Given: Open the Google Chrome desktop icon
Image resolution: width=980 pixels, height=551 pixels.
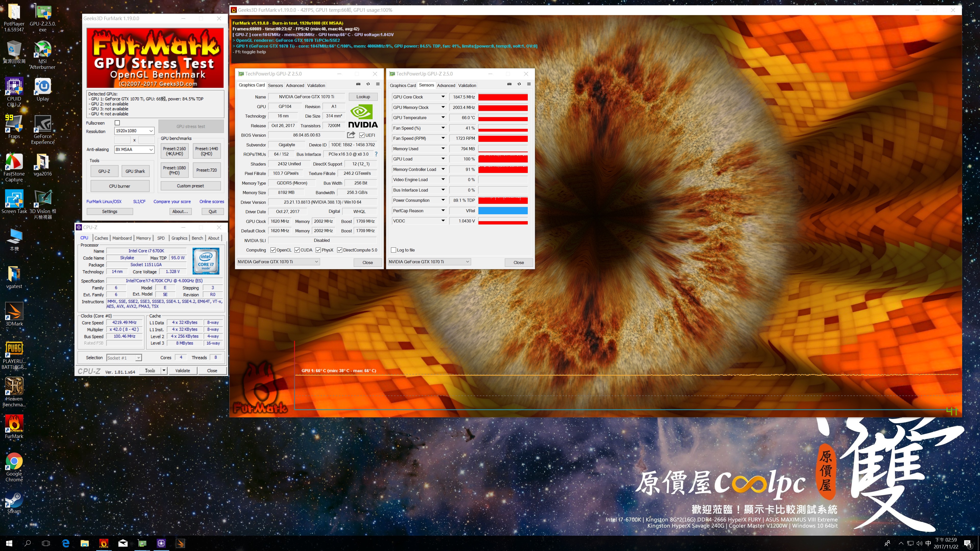Looking at the screenshot, I should [x=14, y=467].
